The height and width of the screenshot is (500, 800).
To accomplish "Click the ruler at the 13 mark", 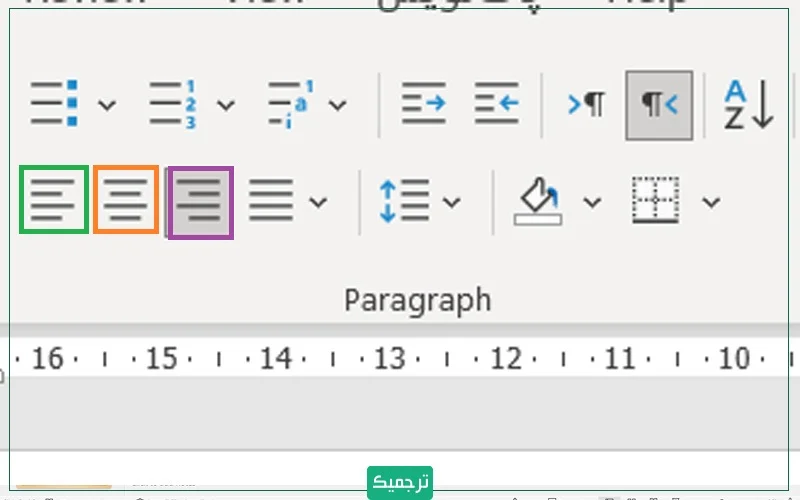I will coord(388,358).
